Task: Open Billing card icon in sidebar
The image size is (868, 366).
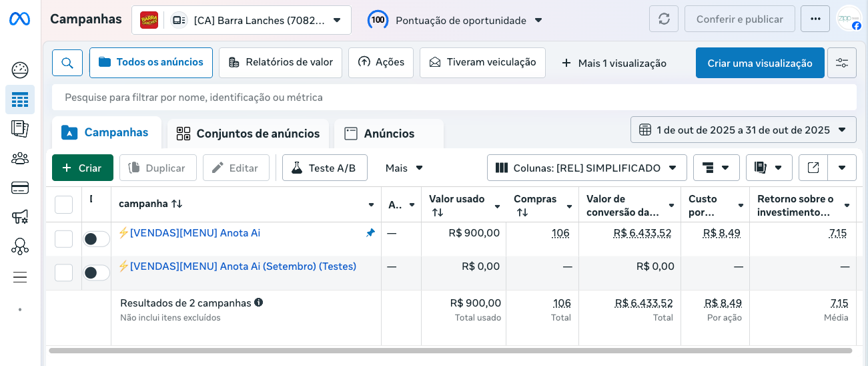Action: point(20,188)
